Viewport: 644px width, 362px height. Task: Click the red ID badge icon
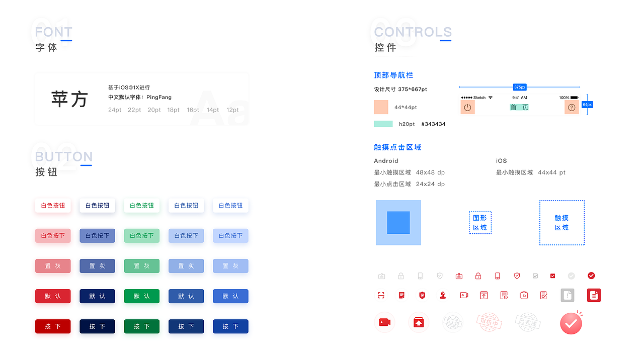[x=458, y=276]
